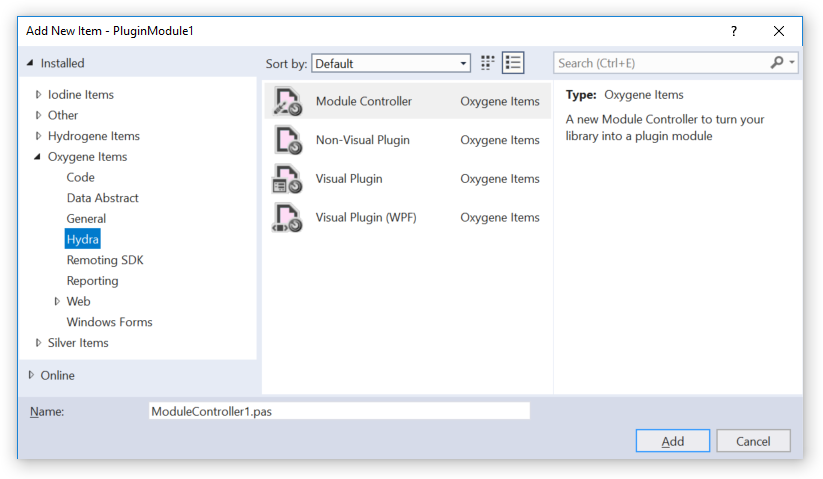Open the search options dropdown arrow
The width and height of the screenshot is (823, 479).
[792, 63]
